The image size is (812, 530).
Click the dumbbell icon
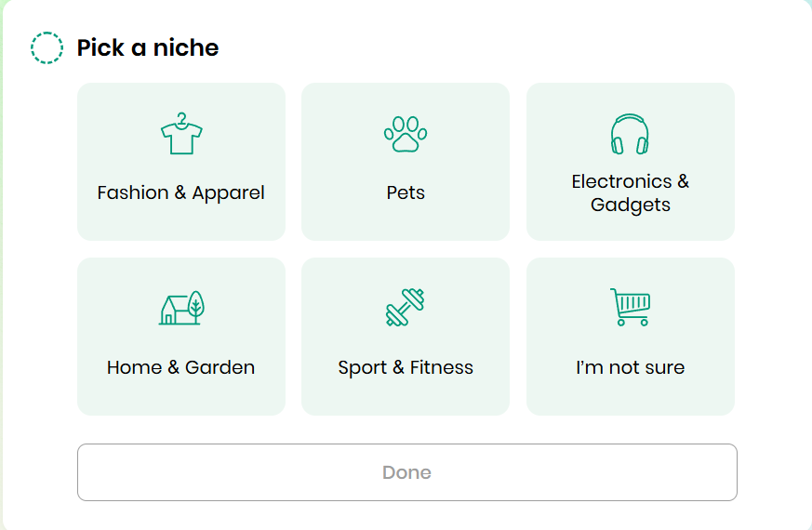pos(406,308)
